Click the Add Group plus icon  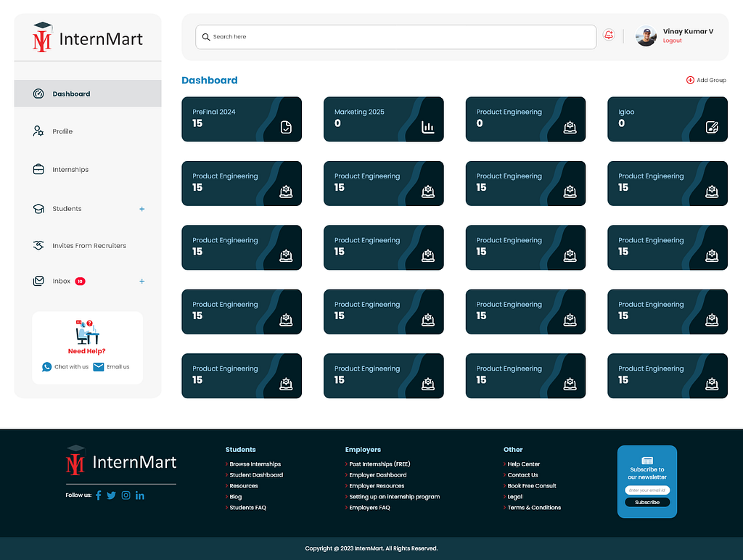[690, 80]
